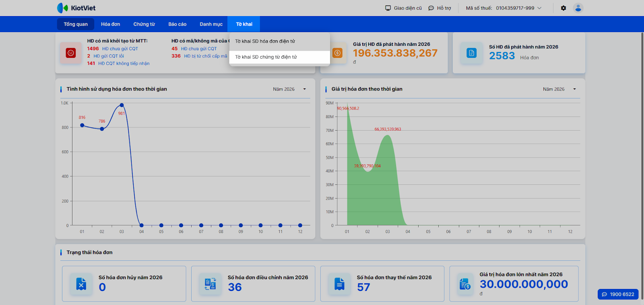Click the KiotViet logo
Screen dimensions: 644x305
pos(76,8)
